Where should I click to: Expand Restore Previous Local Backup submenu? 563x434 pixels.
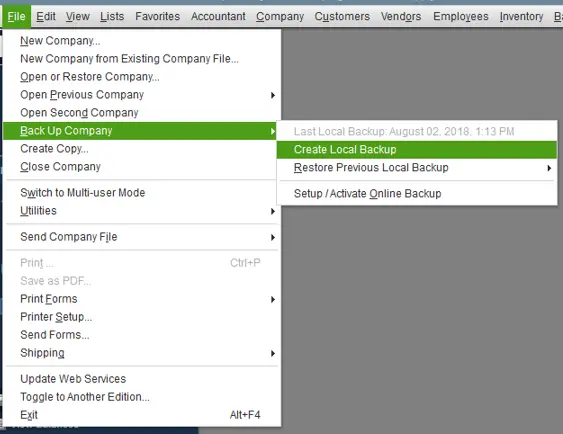tap(417, 168)
